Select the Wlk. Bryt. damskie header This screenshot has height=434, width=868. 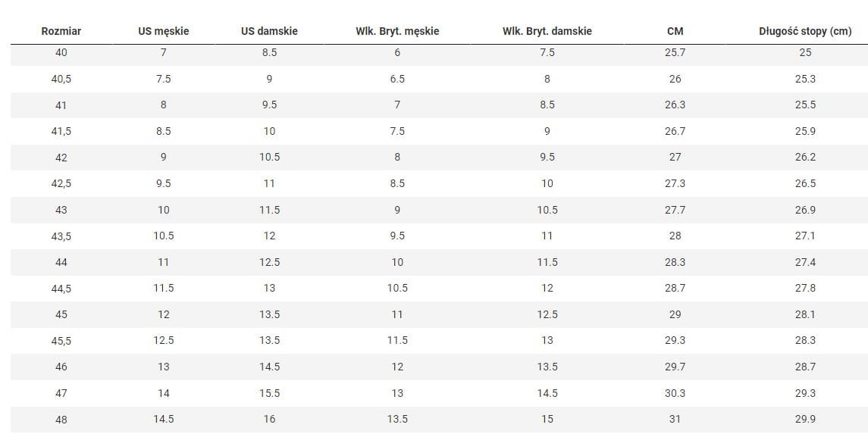click(x=547, y=31)
